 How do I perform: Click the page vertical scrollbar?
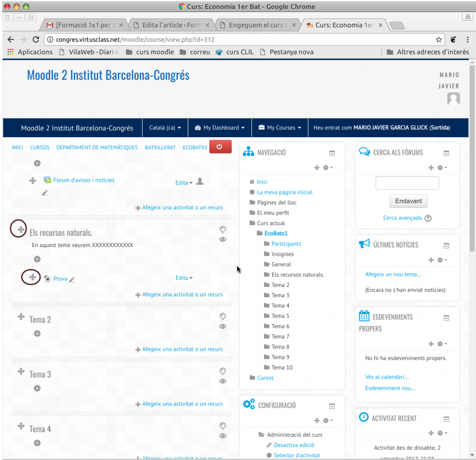click(x=472, y=158)
